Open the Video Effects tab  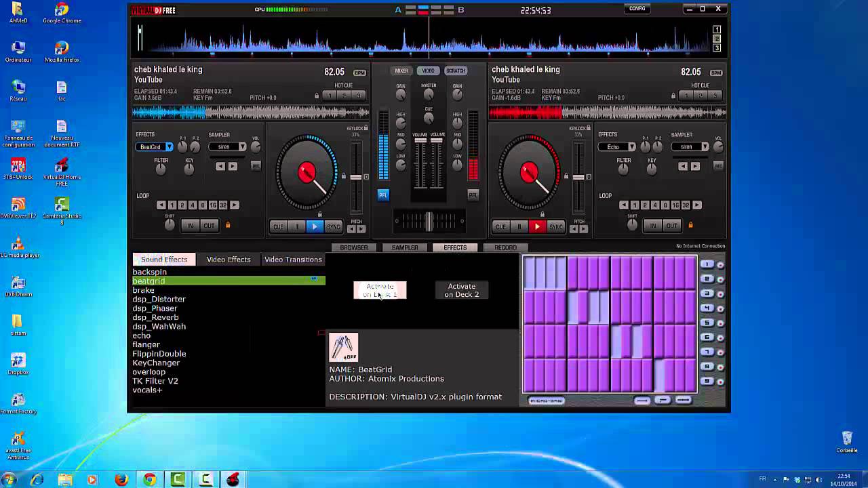(x=229, y=260)
